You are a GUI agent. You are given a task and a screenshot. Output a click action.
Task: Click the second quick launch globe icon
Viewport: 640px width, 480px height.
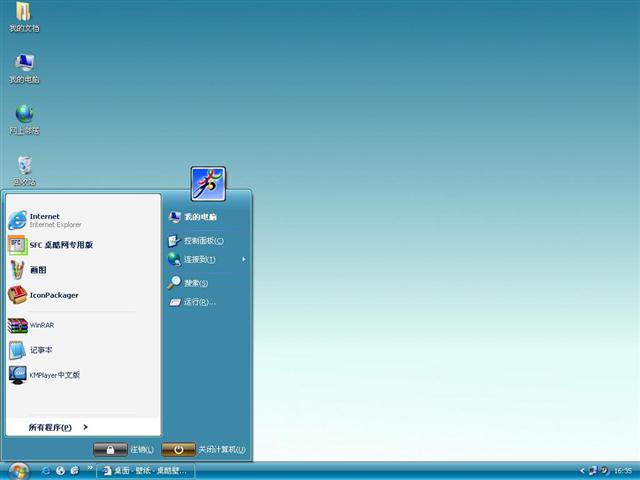[60, 471]
